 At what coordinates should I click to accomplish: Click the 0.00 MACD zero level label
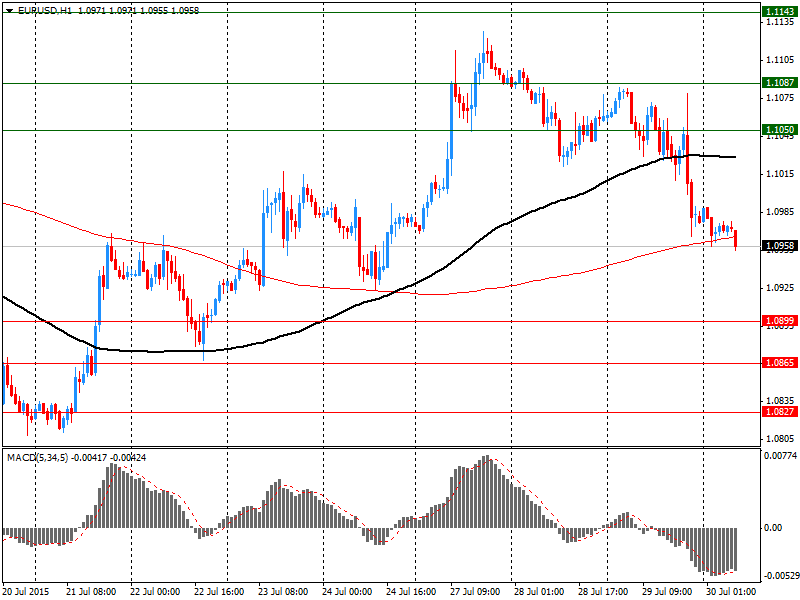coord(773,528)
